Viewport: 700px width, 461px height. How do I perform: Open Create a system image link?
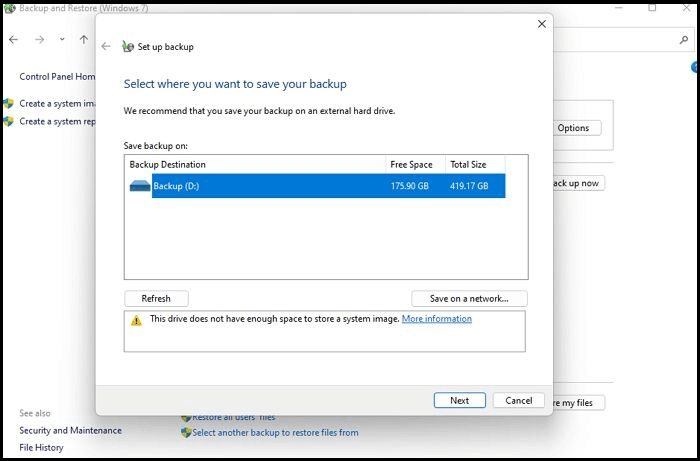tap(57, 104)
